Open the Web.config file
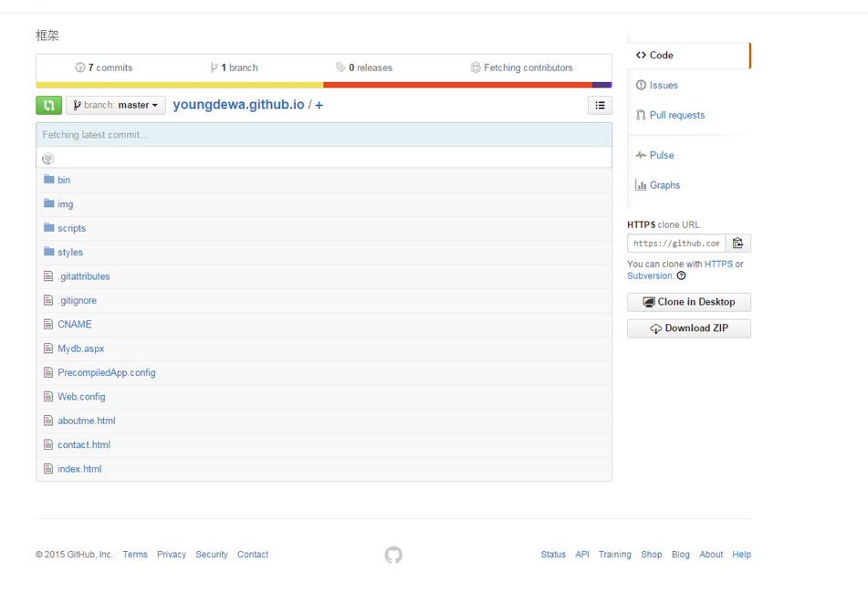The image size is (868, 593). click(81, 397)
